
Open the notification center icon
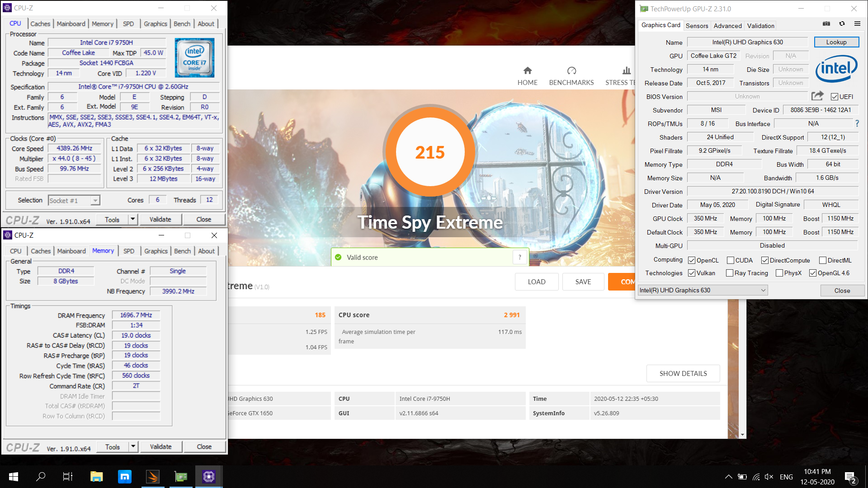[x=850, y=477]
